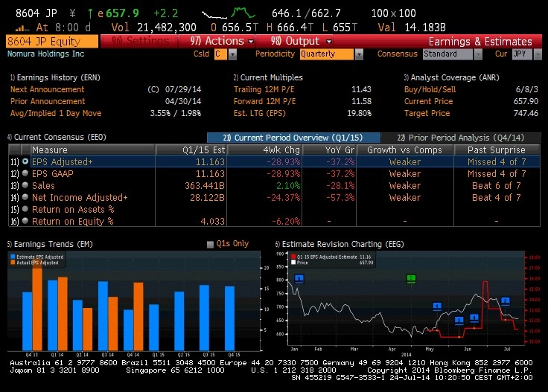Open the Periodicity dropdown arrow
The width and height of the screenshot is (548, 392).
tap(359, 54)
